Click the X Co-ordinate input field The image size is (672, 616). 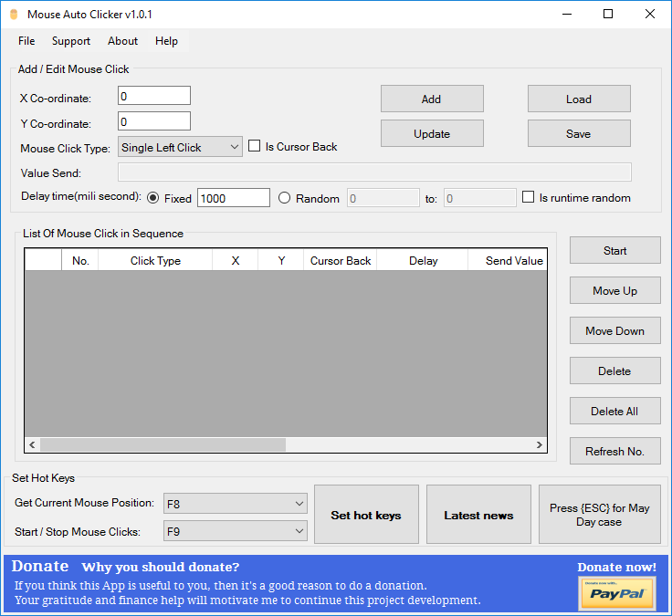coord(154,96)
